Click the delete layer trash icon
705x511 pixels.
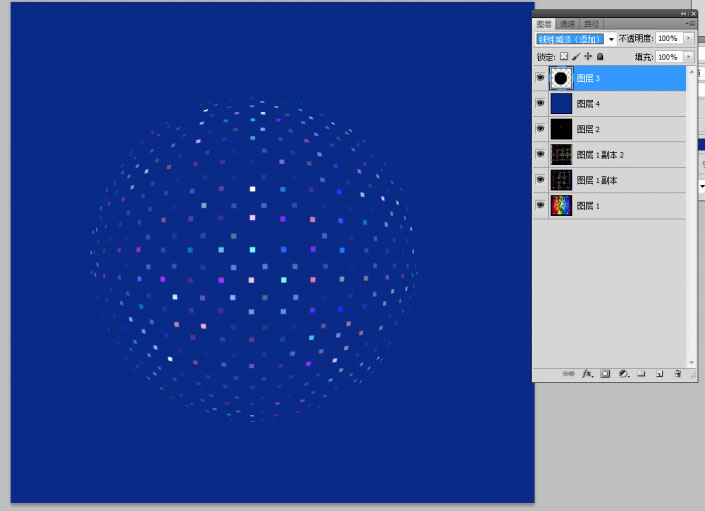(x=678, y=373)
